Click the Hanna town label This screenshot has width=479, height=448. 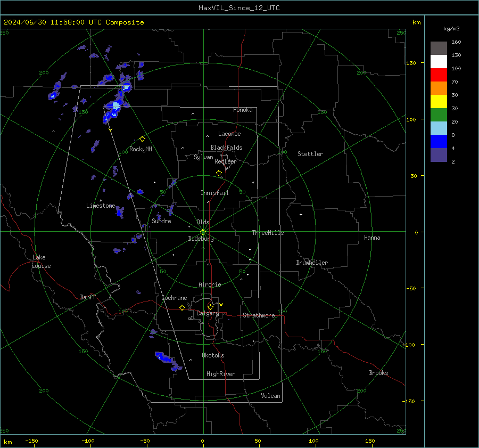372,238
